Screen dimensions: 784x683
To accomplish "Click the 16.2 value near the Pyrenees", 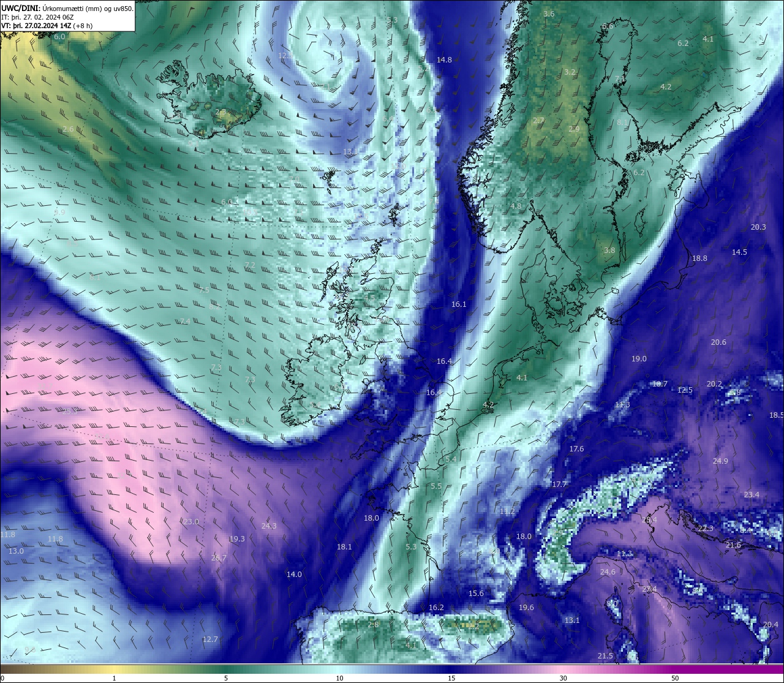I will [x=436, y=608].
